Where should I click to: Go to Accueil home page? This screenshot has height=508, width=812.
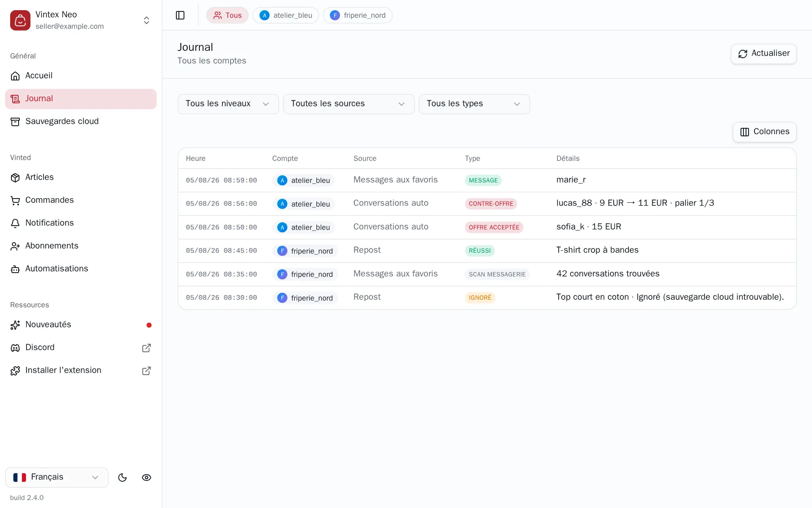[81, 76]
